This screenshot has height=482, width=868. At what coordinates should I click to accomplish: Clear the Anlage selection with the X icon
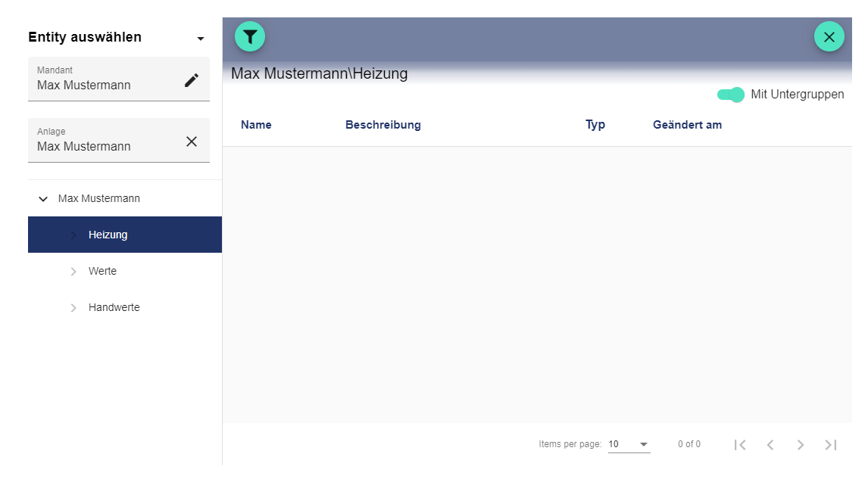(x=192, y=140)
